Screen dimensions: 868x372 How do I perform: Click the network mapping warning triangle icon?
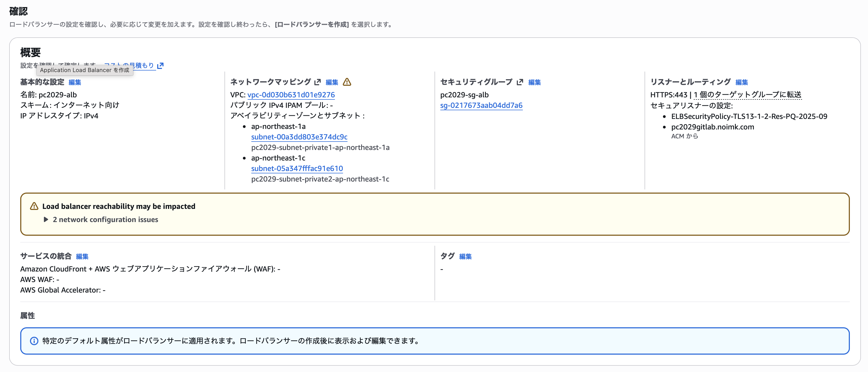347,82
